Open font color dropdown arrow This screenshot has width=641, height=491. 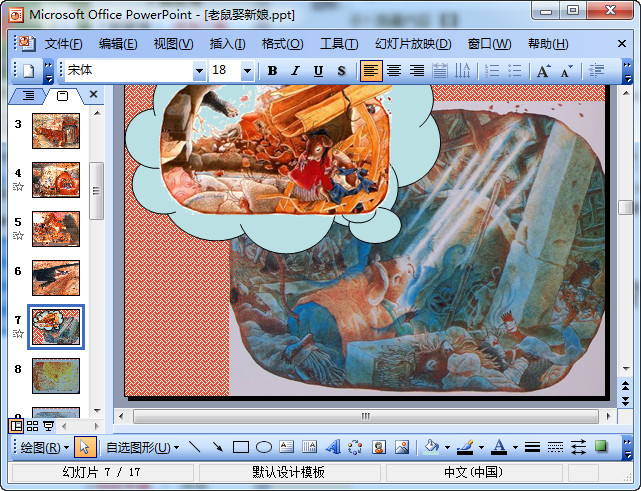click(515, 447)
